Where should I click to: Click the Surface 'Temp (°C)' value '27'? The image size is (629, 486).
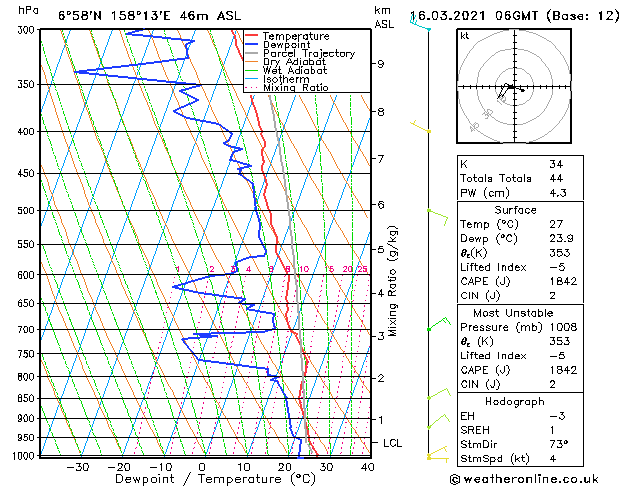(556, 224)
